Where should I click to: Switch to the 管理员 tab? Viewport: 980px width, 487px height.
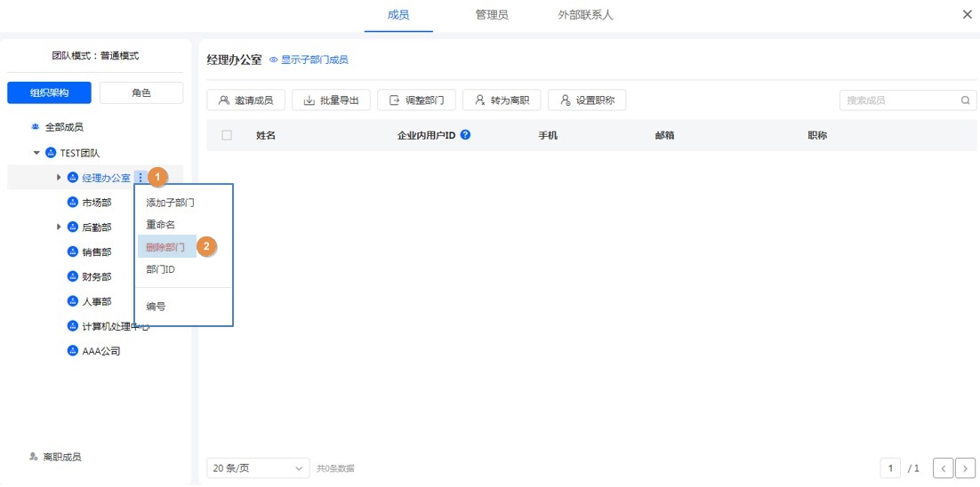492,15
